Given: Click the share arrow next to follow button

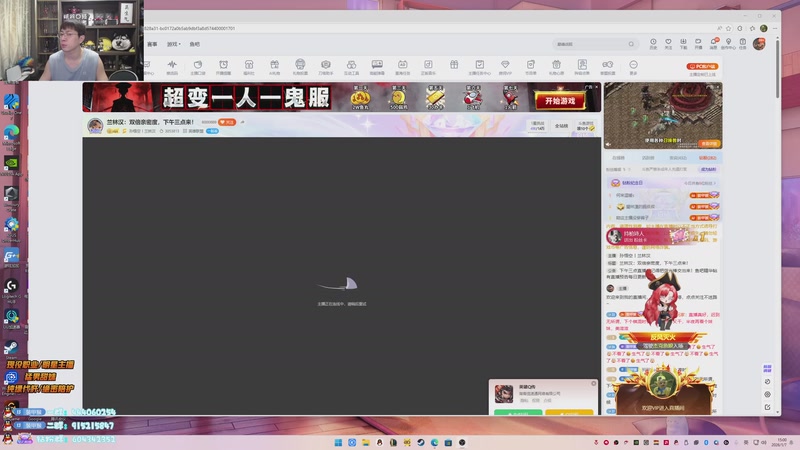Looking at the screenshot, I should (x=242, y=122).
